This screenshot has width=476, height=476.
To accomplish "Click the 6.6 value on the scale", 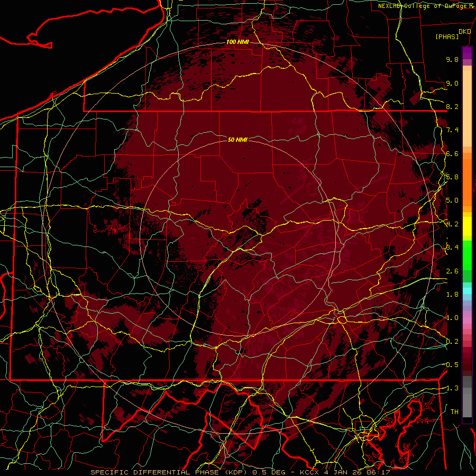I will click(452, 154).
